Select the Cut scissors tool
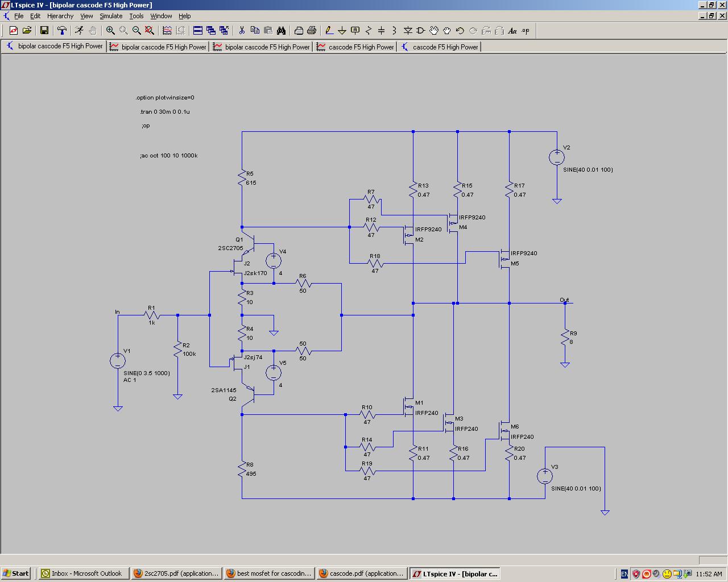 (242, 31)
